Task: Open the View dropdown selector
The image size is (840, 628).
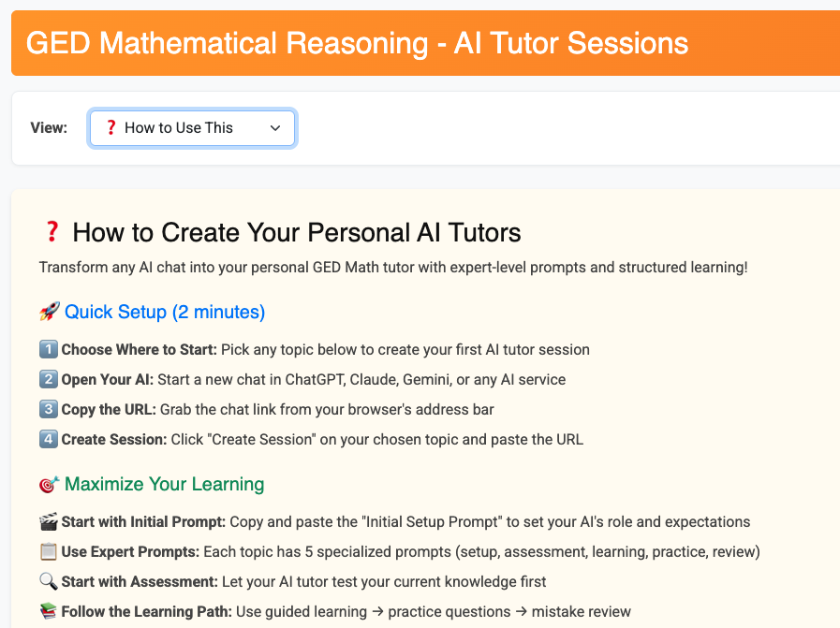Action: 192,128
